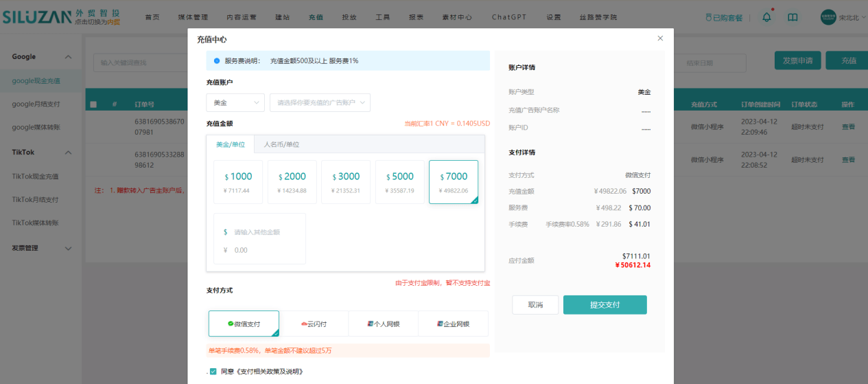The width and height of the screenshot is (868, 384).
Task: Select the 微信支付 payment option
Action: click(244, 324)
